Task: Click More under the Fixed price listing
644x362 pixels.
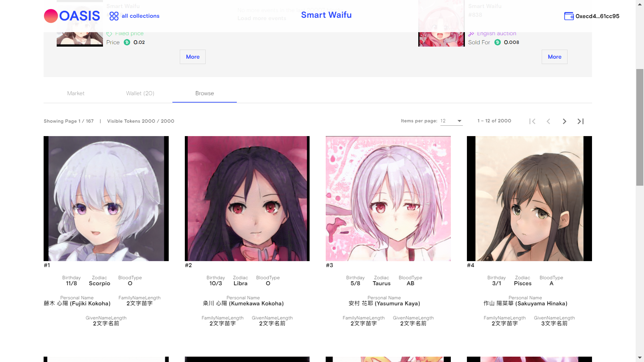Action: [x=193, y=57]
